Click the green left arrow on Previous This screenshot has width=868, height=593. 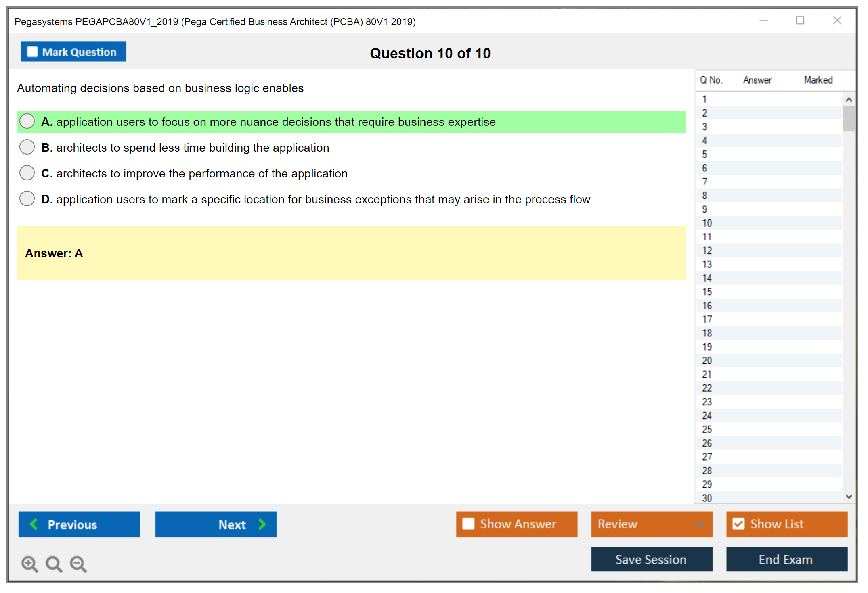pyautogui.click(x=34, y=524)
